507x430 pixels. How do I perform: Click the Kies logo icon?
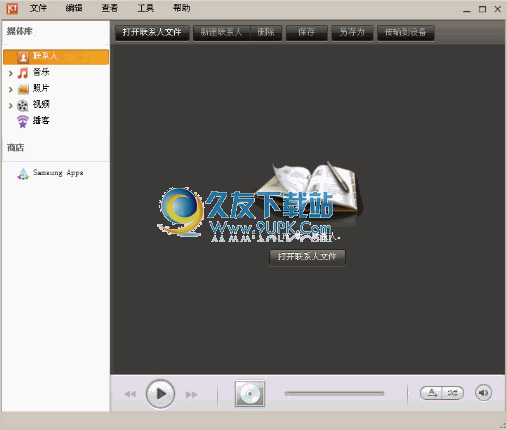12,9
